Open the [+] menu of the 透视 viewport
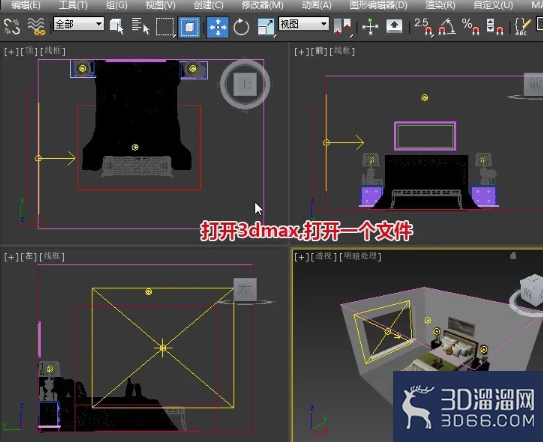 click(301, 257)
